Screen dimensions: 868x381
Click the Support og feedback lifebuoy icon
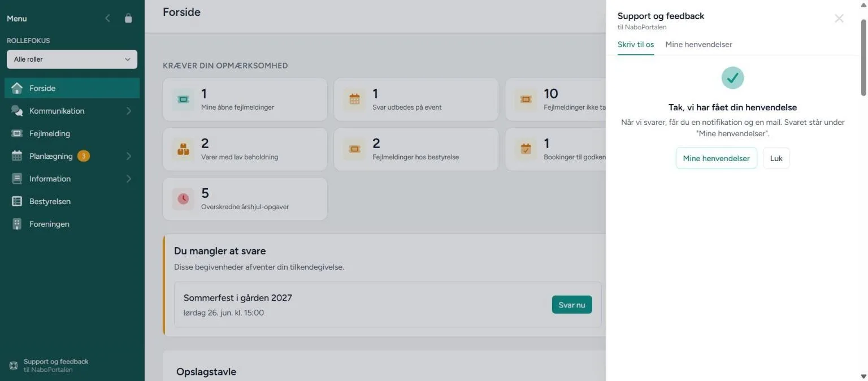pyautogui.click(x=14, y=366)
